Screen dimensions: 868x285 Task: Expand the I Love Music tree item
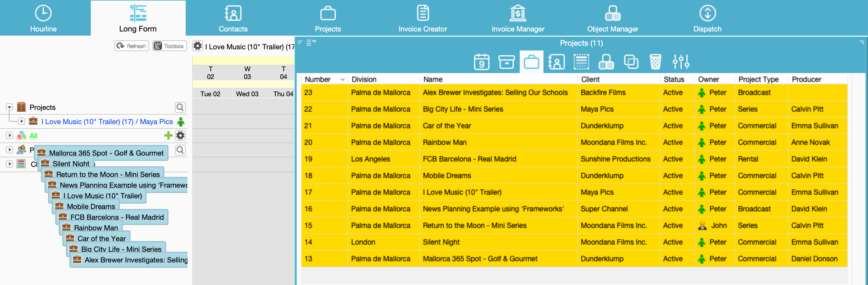[x=22, y=121]
